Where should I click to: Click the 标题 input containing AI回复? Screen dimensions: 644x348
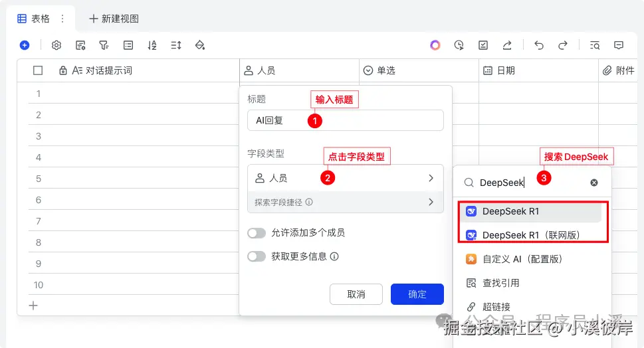click(346, 120)
